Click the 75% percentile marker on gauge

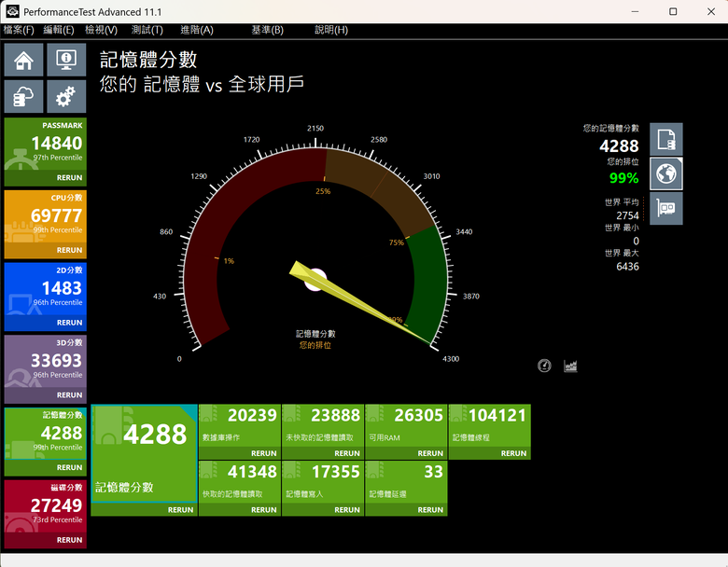click(396, 242)
